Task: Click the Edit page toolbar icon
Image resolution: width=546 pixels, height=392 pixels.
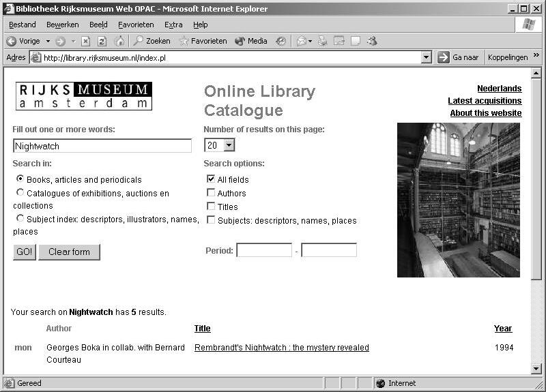Action: coord(339,41)
